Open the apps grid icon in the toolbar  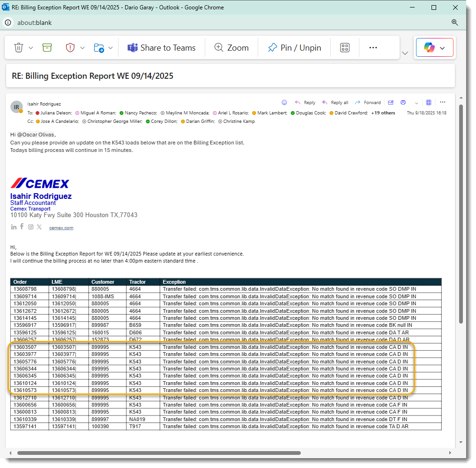click(345, 47)
